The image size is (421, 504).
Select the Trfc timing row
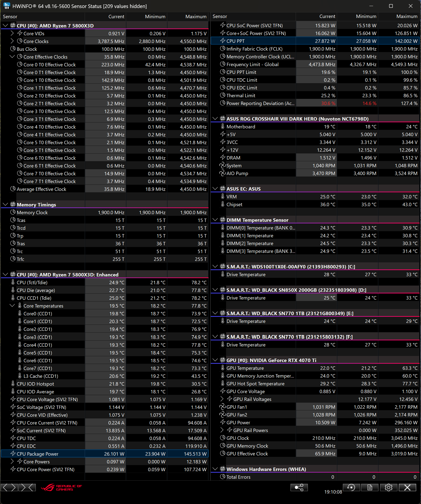click(105, 259)
